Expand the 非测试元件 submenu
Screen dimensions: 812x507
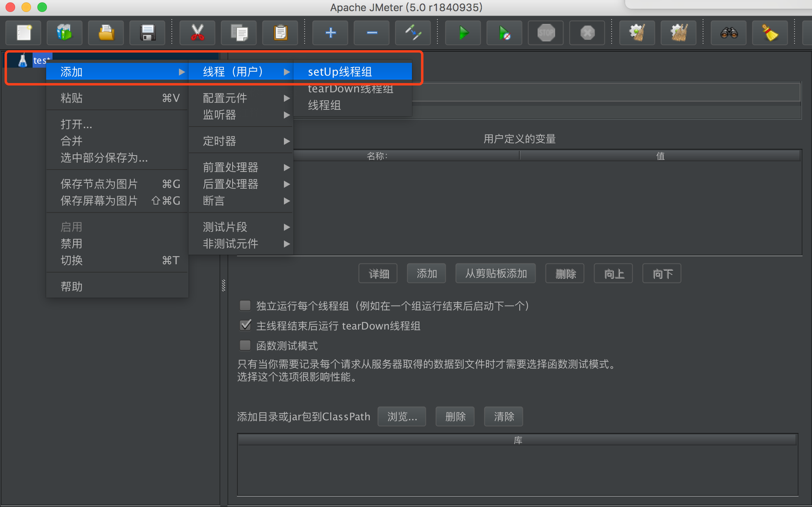click(x=241, y=244)
